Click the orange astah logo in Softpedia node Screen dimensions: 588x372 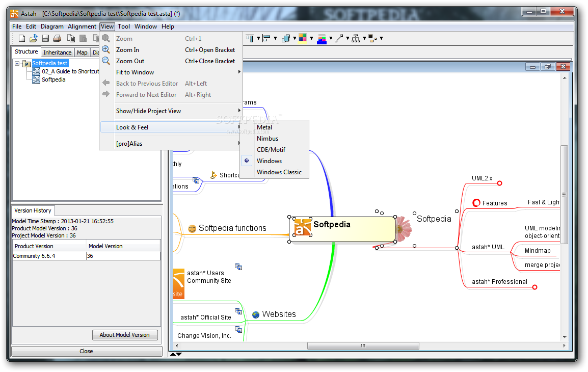coord(303,227)
